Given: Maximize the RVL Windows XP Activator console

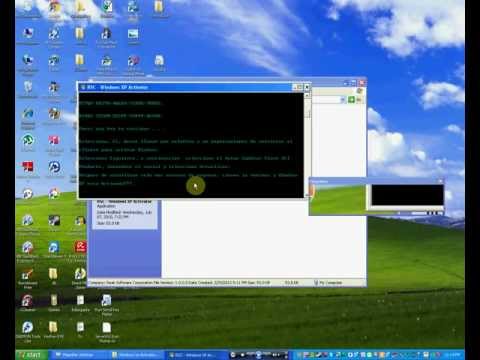Looking at the screenshot, I should click(x=300, y=87).
